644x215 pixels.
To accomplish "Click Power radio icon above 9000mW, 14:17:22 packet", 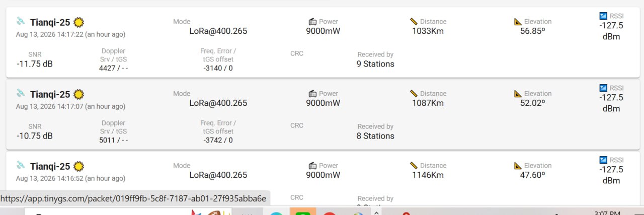I will click(x=312, y=22).
